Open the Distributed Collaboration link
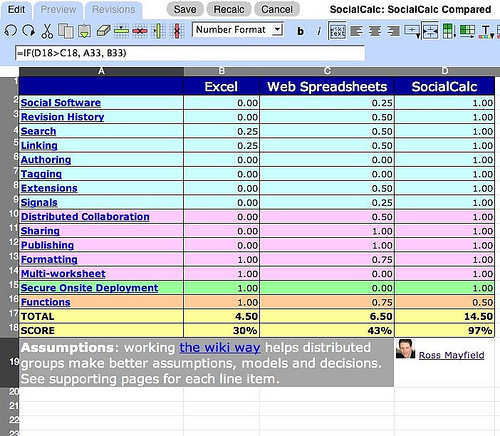The image size is (500, 436). (85, 217)
